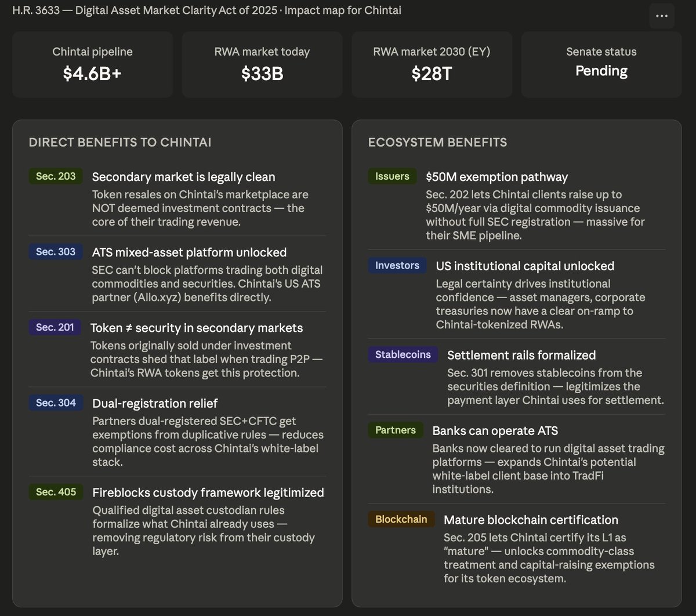This screenshot has height=616, width=696.
Task: Open the Secondary market is legally clean item
Action: (x=177, y=198)
